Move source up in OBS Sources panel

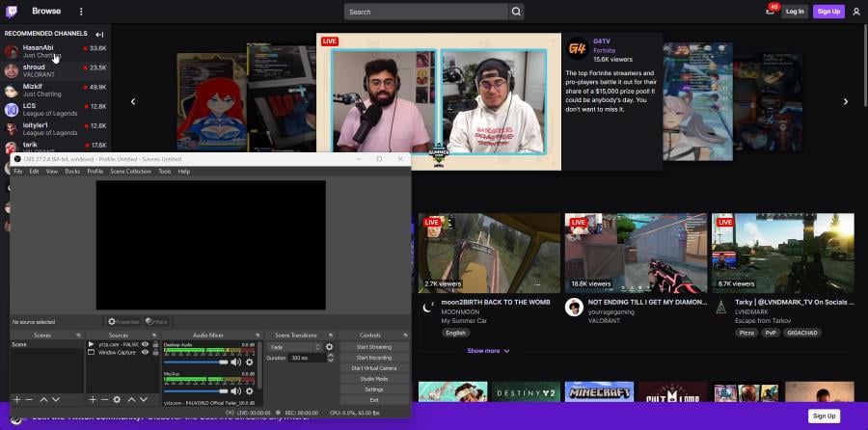pyautogui.click(x=132, y=399)
